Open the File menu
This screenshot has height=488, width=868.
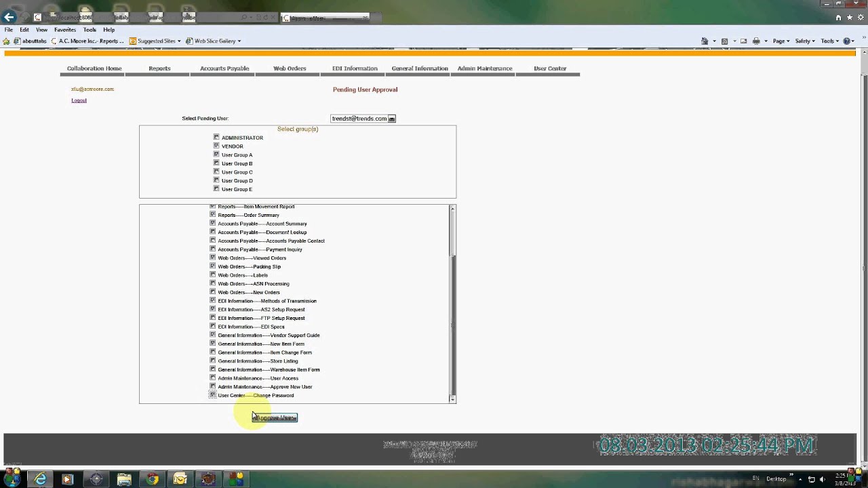coord(9,30)
